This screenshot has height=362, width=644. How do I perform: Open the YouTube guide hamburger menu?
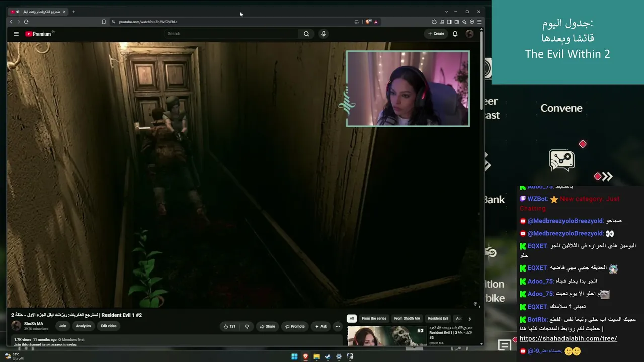(x=16, y=34)
